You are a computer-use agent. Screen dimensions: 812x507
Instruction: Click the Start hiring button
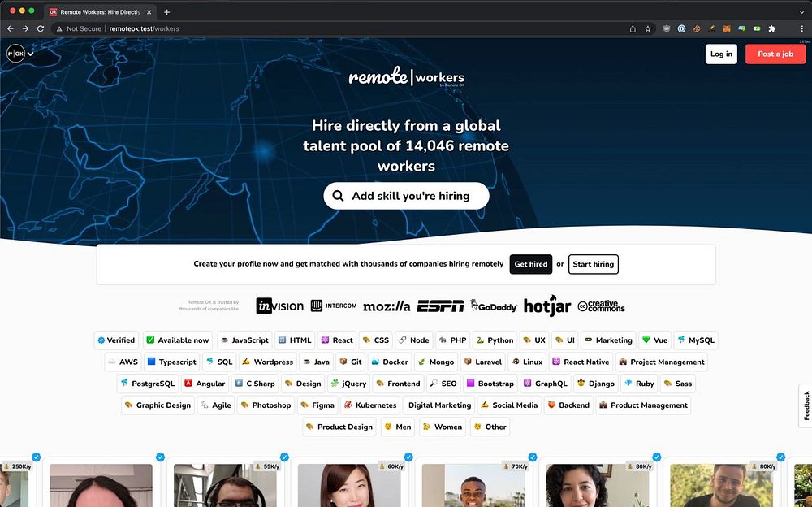pos(593,264)
